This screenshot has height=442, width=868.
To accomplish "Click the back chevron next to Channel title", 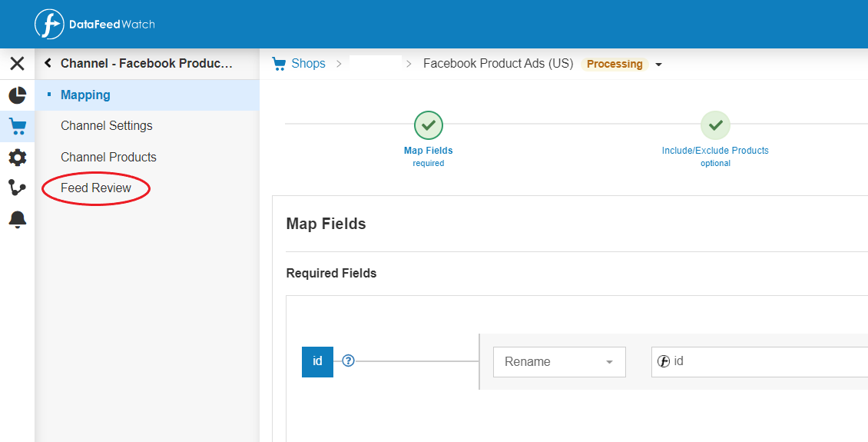I will pos(48,64).
